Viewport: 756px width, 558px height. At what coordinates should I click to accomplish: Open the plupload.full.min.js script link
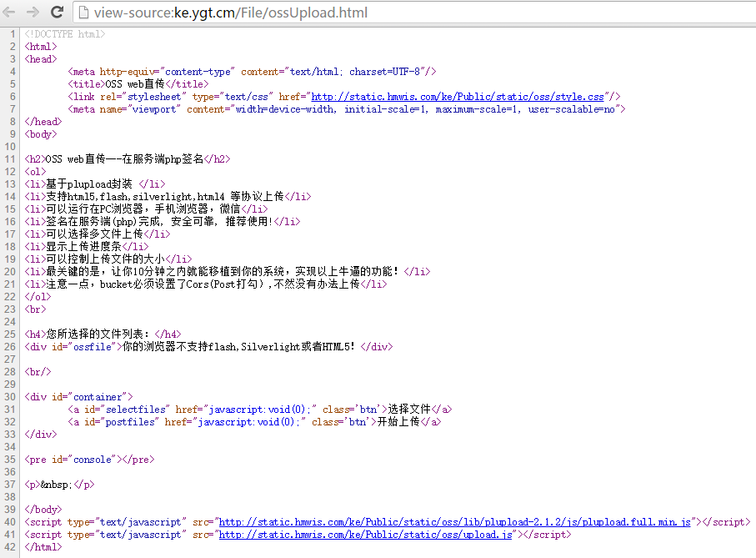455,522
